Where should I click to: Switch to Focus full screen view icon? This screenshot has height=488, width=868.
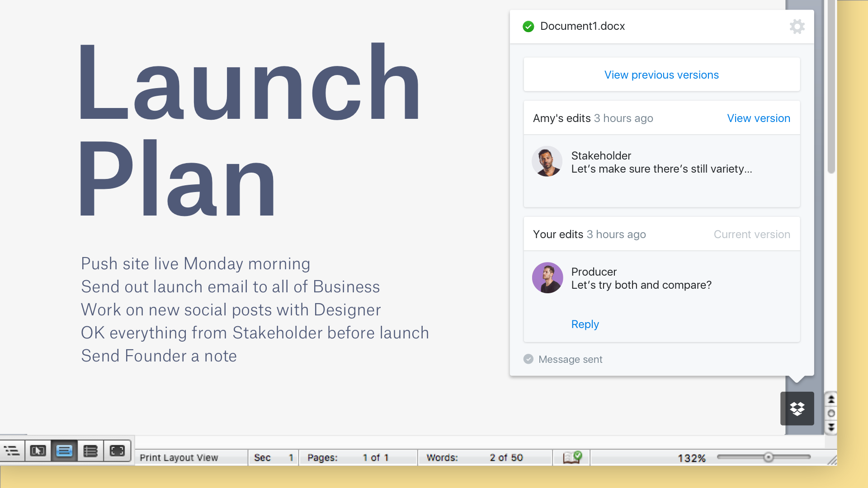(x=117, y=450)
